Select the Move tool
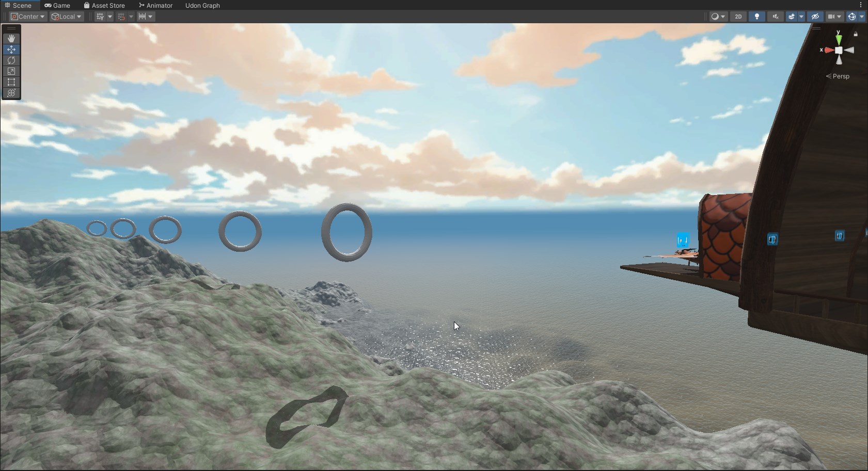 coord(11,50)
